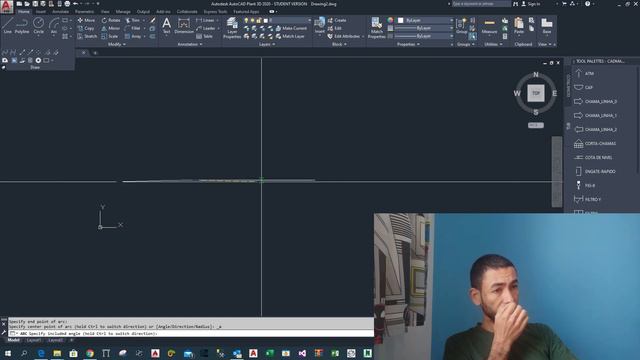Viewport: 640px width, 360px height.
Task: Select the Text annotation tool
Action: click(167, 25)
